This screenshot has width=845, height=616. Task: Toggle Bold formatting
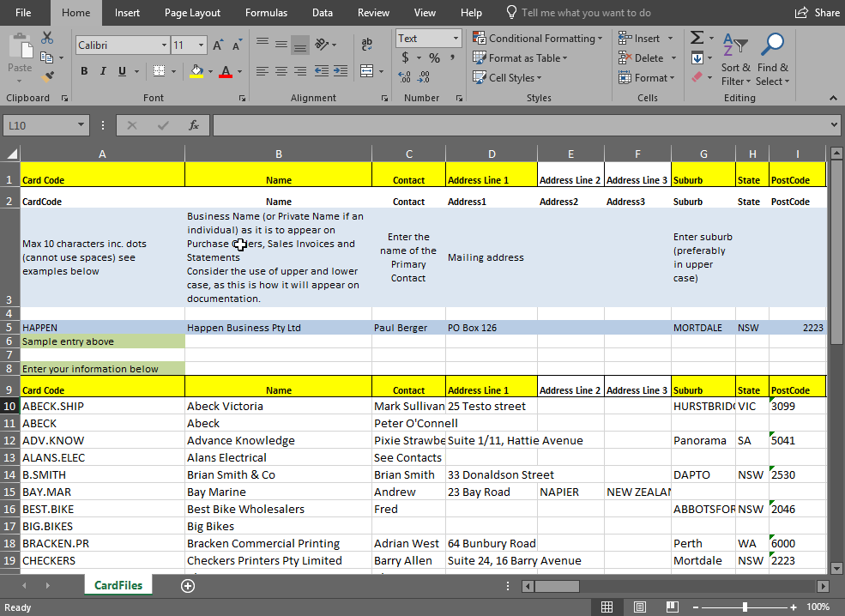(x=84, y=71)
